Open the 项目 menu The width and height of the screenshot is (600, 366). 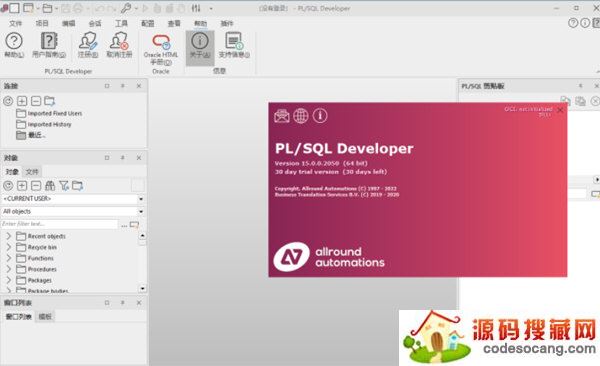42,23
